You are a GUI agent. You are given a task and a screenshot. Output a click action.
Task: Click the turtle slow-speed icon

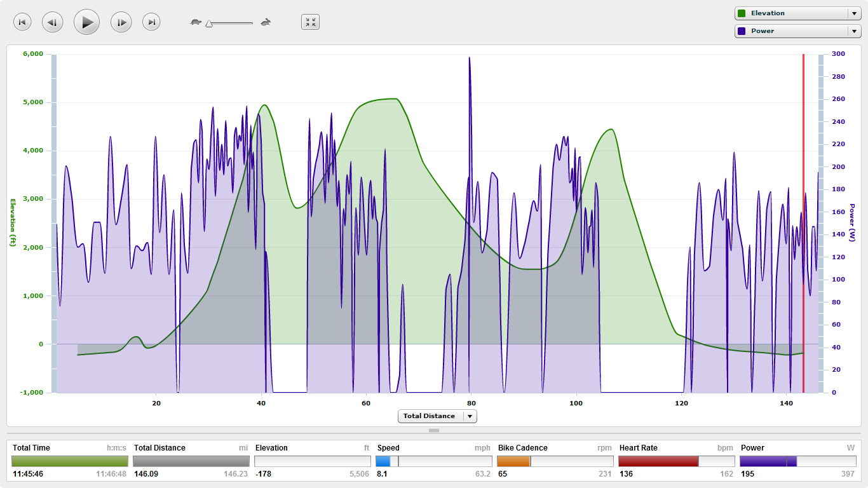[196, 22]
